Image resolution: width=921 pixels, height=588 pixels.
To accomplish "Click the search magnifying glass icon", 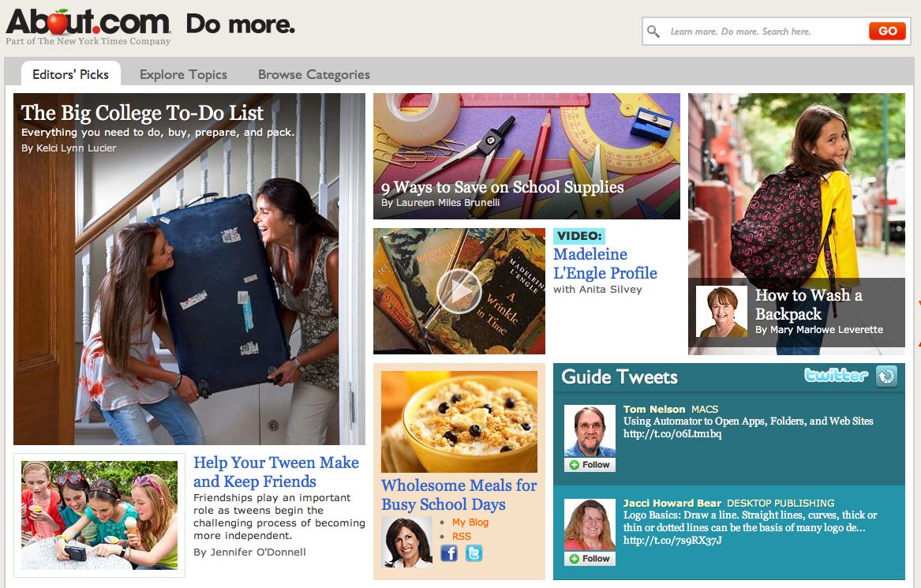I will (653, 31).
